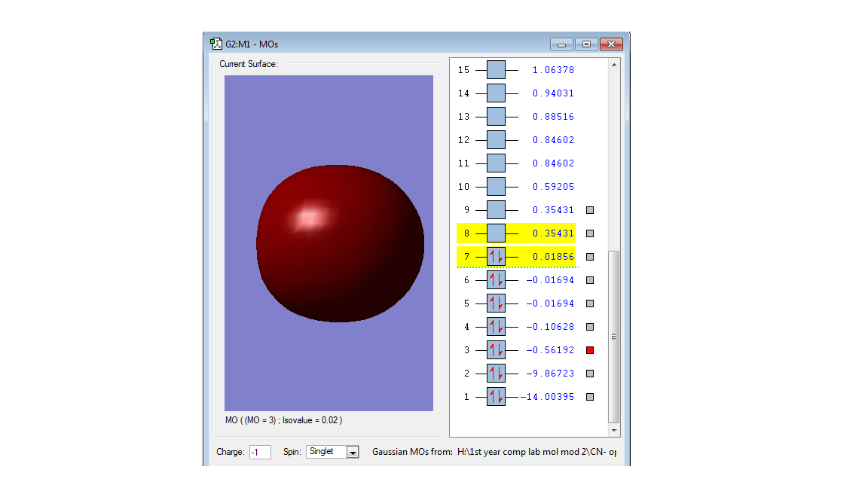Select the occupancy box of orbital 10

(496, 187)
